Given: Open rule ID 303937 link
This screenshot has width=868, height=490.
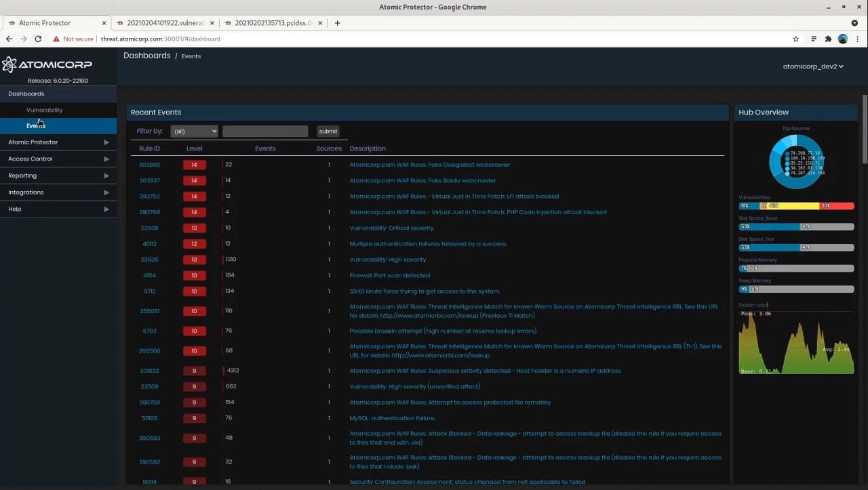Looking at the screenshot, I should pos(150,180).
